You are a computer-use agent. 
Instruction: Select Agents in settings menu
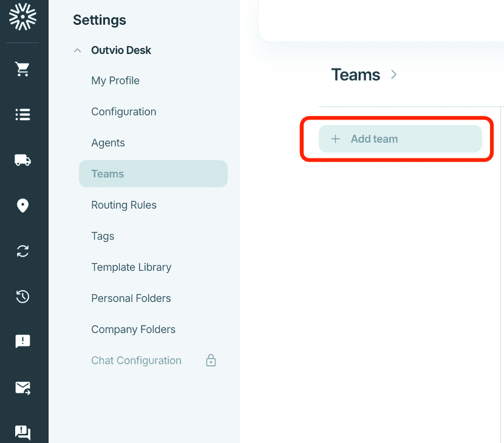[108, 143]
